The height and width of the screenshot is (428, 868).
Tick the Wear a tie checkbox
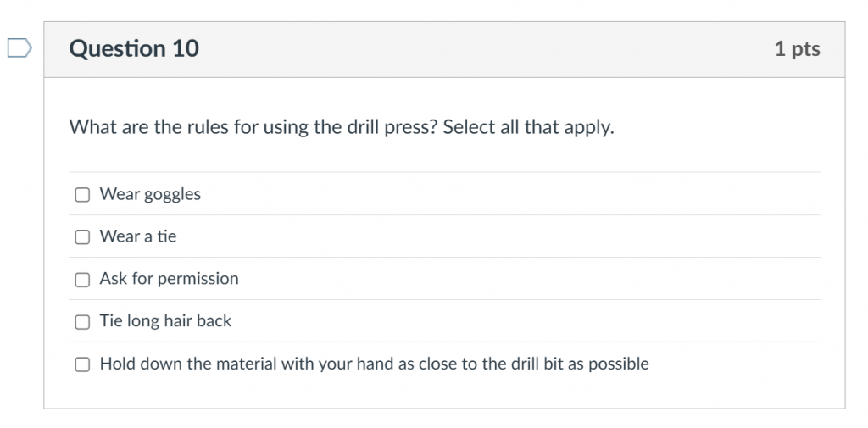point(82,237)
